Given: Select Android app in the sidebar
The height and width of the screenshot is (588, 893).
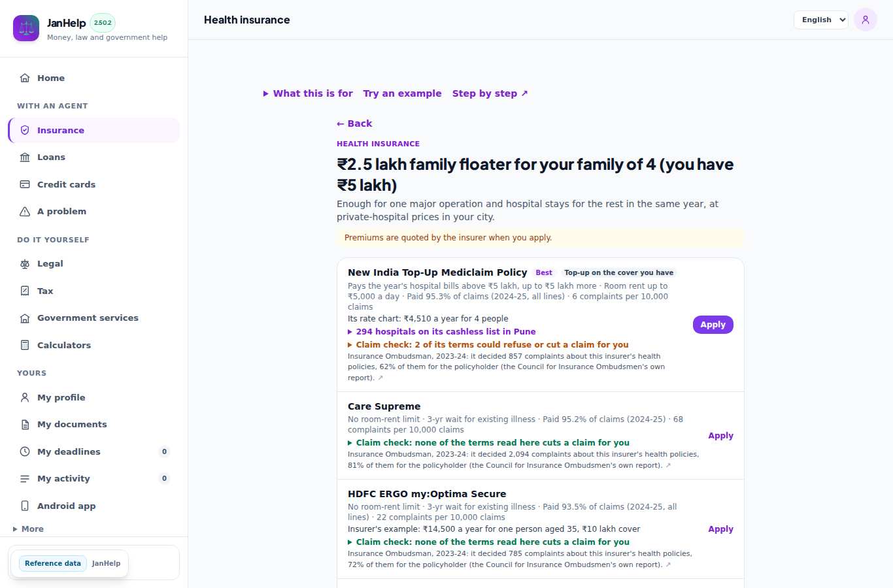Looking at the screenshot, I should (93, 506).
